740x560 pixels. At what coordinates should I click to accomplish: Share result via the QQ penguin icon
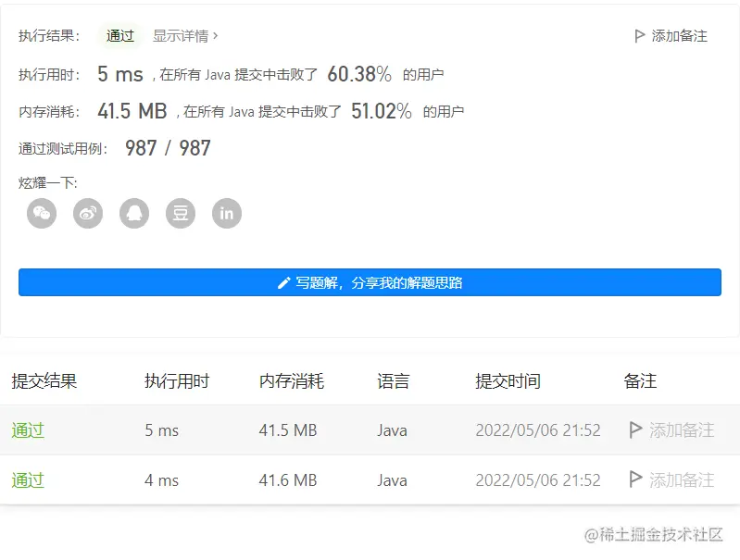click(x=134, y=213)
